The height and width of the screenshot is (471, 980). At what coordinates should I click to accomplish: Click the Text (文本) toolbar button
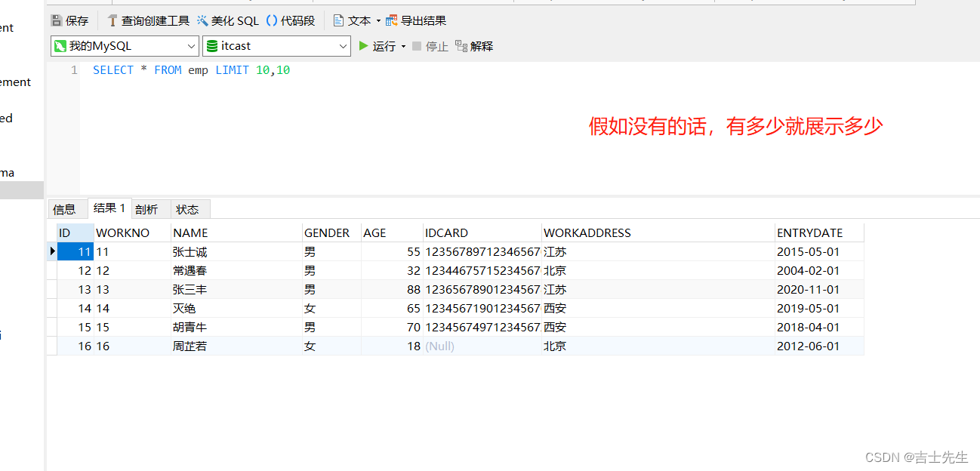[x=352, y=20]
